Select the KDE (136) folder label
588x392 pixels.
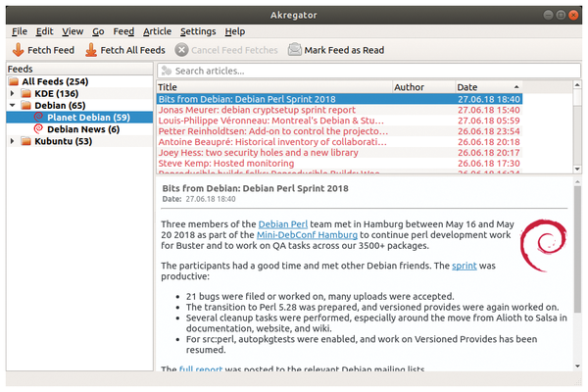57,93
